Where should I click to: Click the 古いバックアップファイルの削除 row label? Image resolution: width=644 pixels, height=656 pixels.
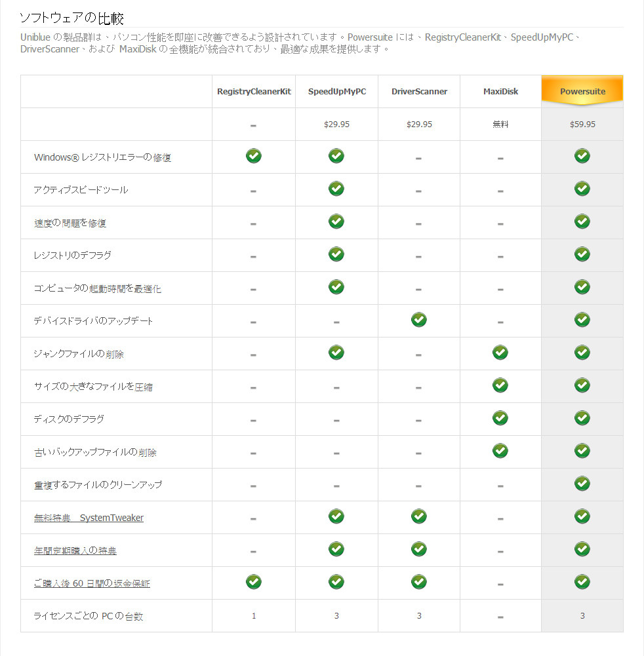(x=96, y=452)
